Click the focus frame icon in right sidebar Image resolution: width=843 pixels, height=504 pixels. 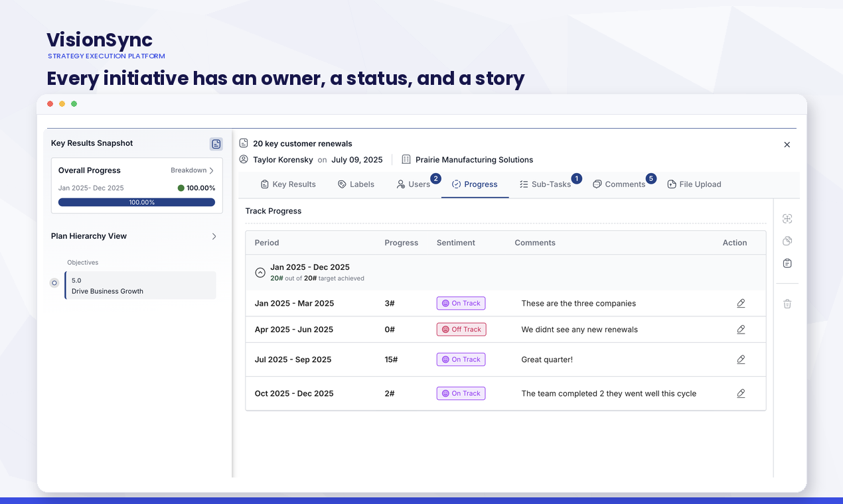[787, 219]
